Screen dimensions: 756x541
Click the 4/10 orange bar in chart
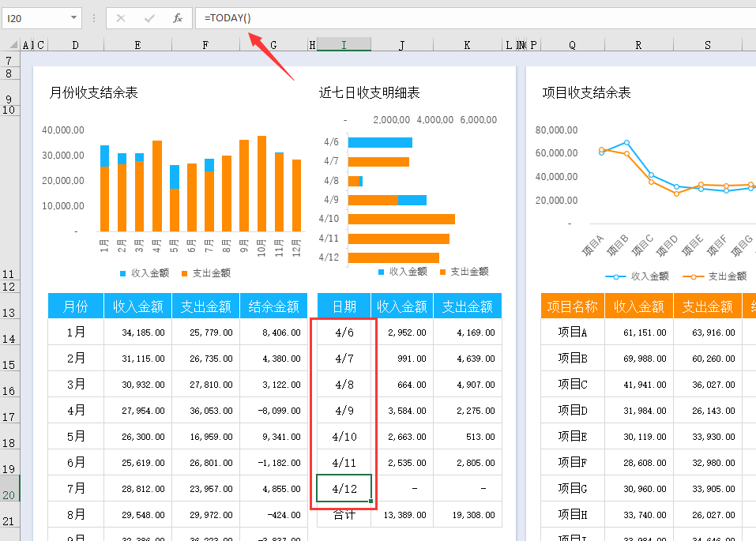pyautogui.click(x=401, y=220)
